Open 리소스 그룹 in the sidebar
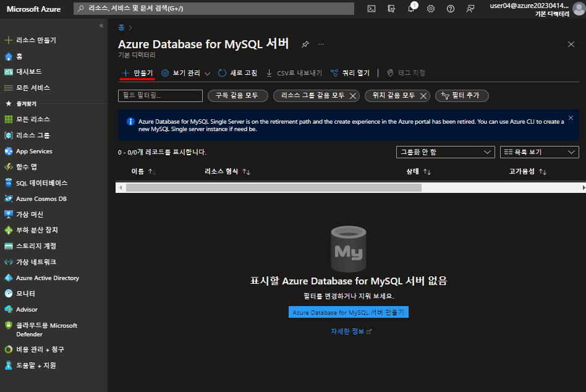Screen dimensions: 586x392 (33, 135)
